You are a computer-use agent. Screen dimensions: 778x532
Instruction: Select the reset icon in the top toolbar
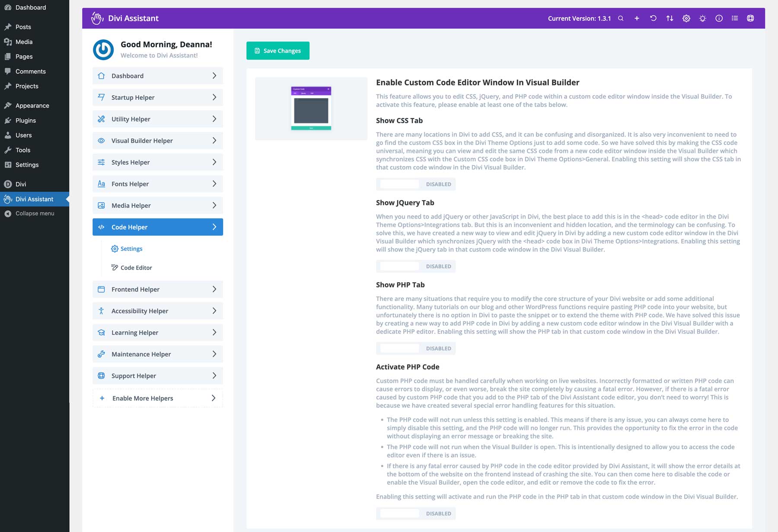coord(653,18)
